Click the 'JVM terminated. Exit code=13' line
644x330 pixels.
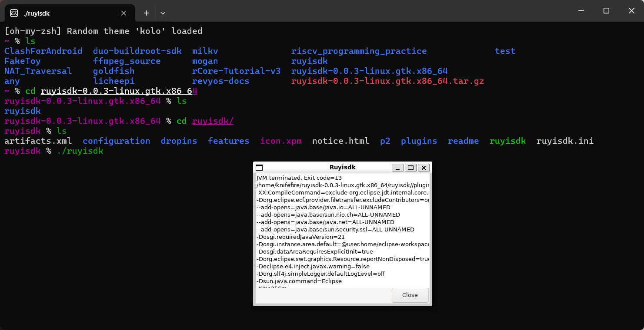pyautogui.click(x=299, y=178)
